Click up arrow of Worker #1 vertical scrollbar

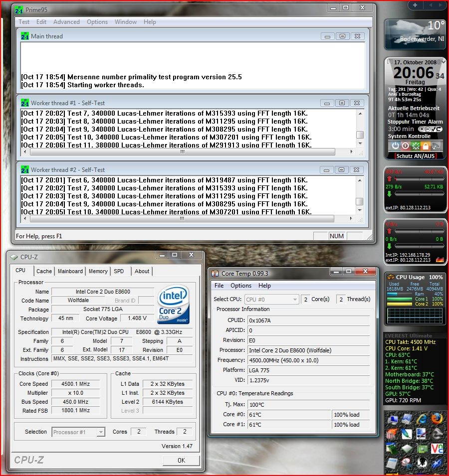(360, 114)
